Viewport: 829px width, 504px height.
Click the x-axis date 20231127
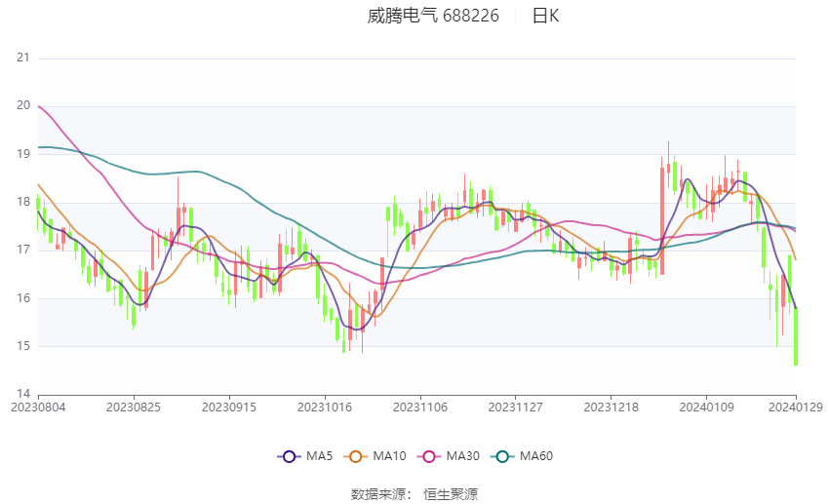[516, 407]
